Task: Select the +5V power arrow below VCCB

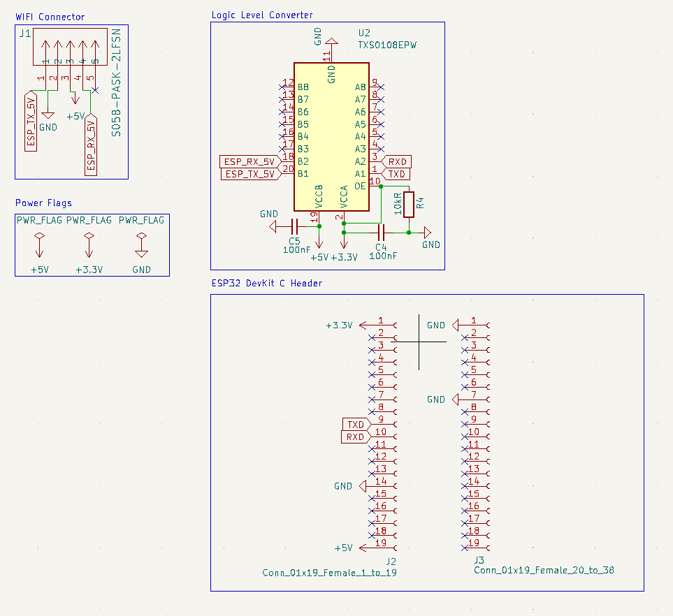Action: point(319,242)
